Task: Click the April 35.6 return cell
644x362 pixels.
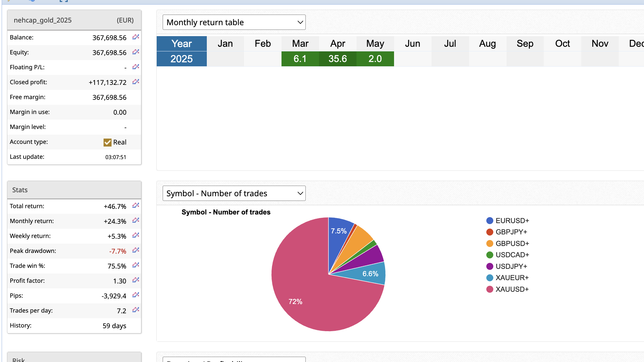Action: click(x=338, y=59)
